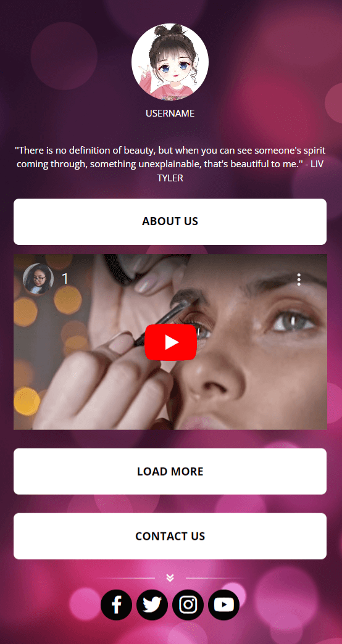The width and height of the screenshot is (342, 644).
Task: Play the video with the red YouTube button
Action: [x=170, y=342]
